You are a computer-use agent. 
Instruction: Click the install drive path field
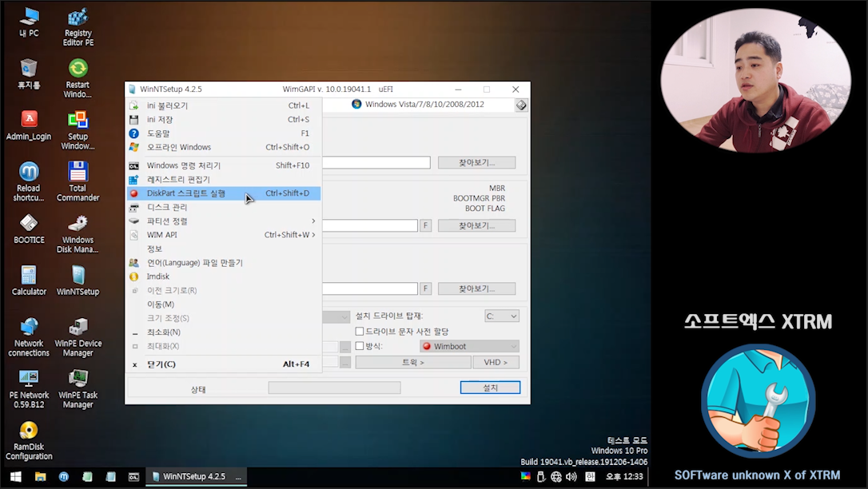(370, 288)
